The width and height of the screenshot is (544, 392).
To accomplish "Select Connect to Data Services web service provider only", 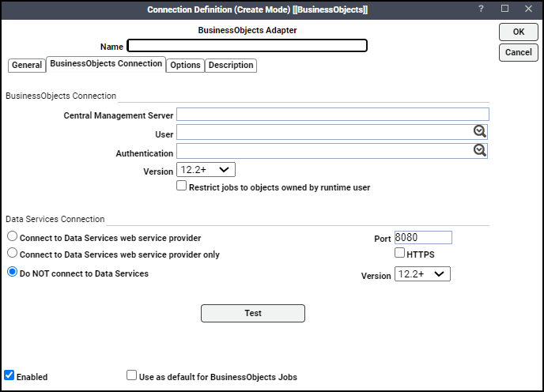I will [x=12, y=253].
